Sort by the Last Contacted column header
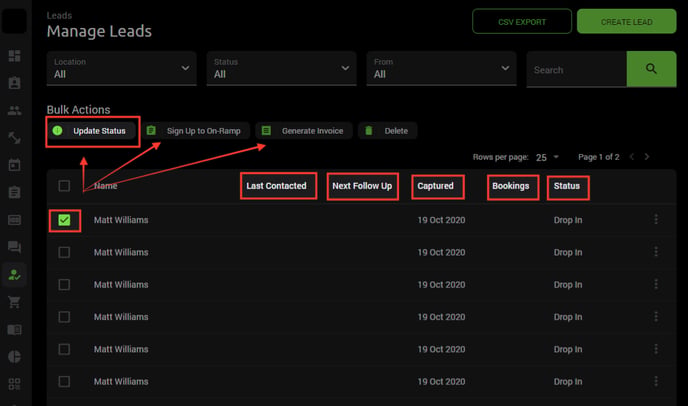Screen dimensions: 688x406 pyautogui.click(x=276, y=186)
